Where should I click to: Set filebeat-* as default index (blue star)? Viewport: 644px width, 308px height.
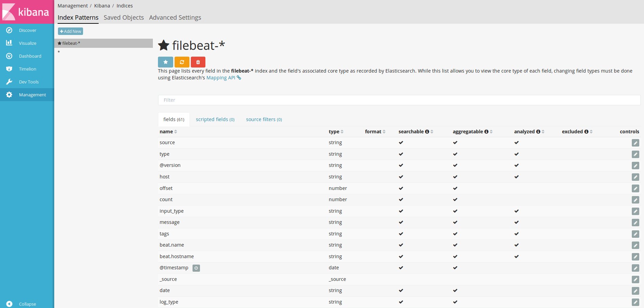165,62
